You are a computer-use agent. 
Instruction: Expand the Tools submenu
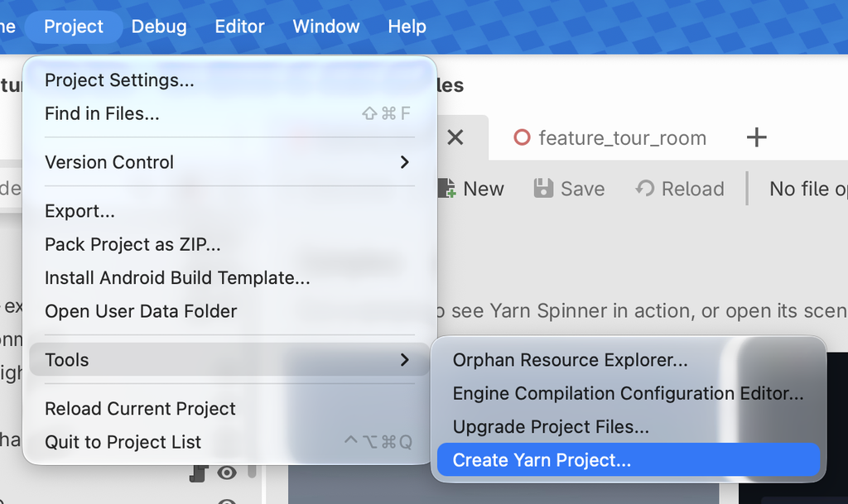[229, 360]
